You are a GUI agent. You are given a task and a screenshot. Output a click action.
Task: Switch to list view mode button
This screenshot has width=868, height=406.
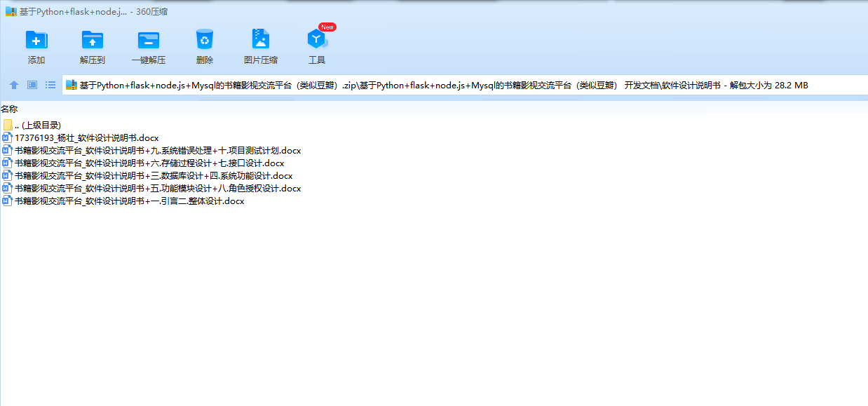(x=50, y=85)
